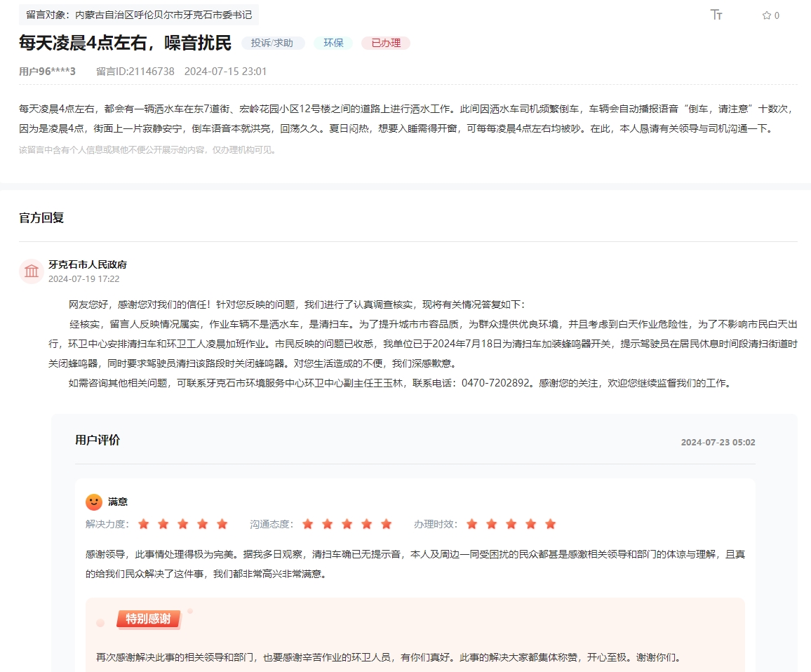The width and height of the screenshot is (811, 672).
Task: Click the 留言对象 recipient label
Action: (139, 14)
